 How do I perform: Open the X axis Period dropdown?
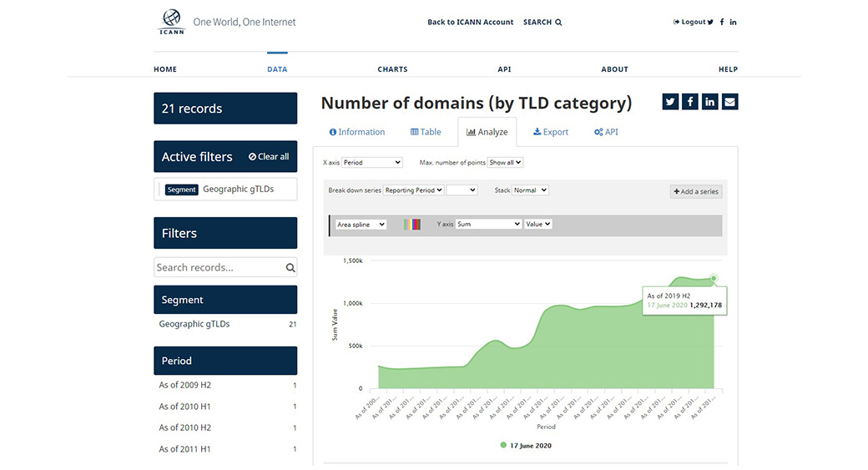pos(372,162)
